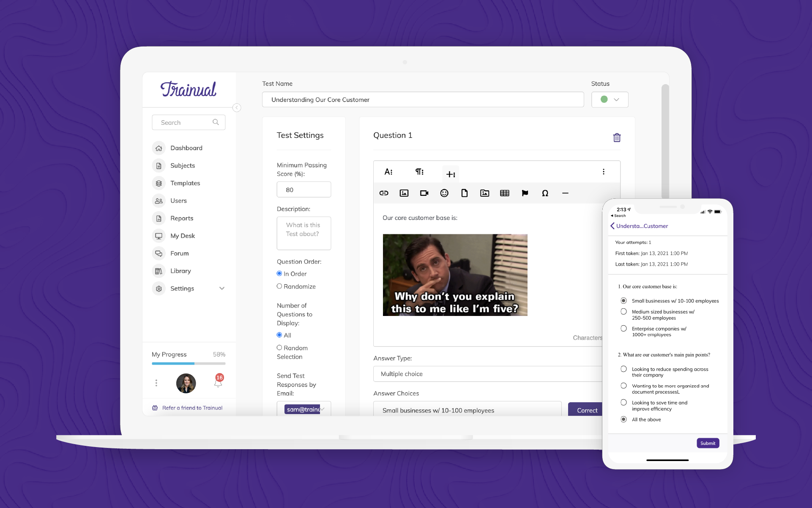Viewport: 812px width, 508px height.
Task: Select Enterprise companies option on phone
Action: (x=623, y=329)
